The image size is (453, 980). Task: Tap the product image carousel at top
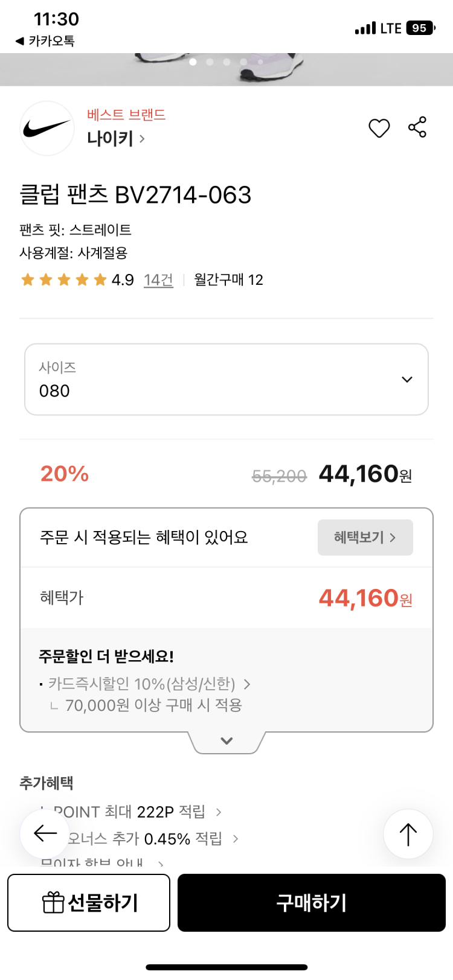point(226,69)
